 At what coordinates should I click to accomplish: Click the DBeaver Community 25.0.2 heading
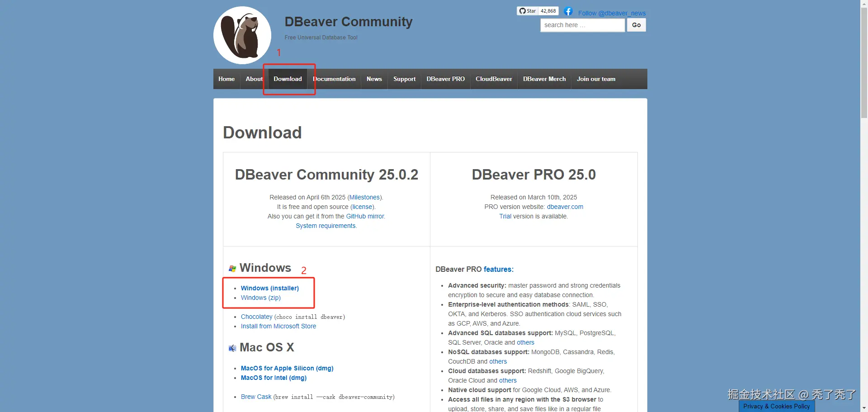tap(326, 175)
